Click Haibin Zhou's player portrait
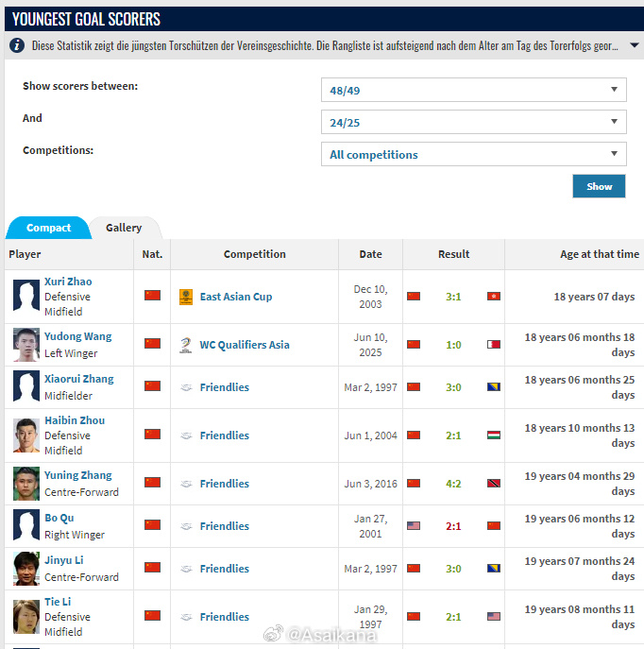 pos(26,436)
